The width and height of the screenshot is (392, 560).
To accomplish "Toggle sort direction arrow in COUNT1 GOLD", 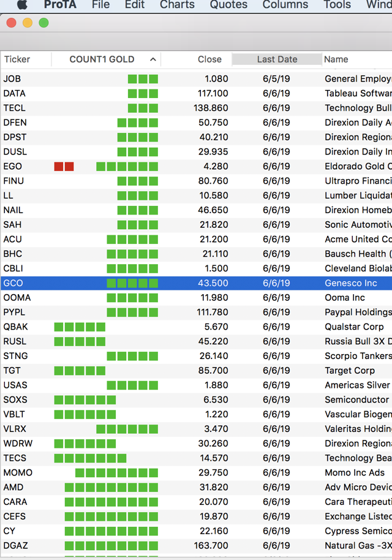I will (153, 59).
